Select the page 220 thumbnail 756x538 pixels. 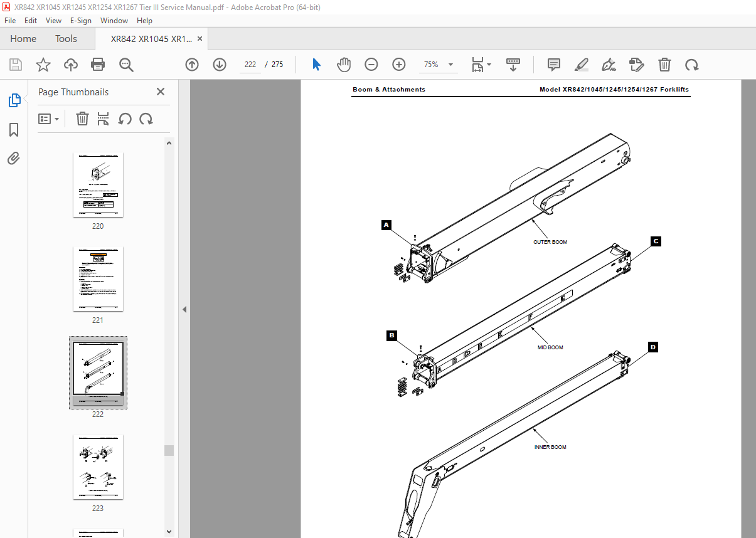pyautogui.click(x=98, y=184)
